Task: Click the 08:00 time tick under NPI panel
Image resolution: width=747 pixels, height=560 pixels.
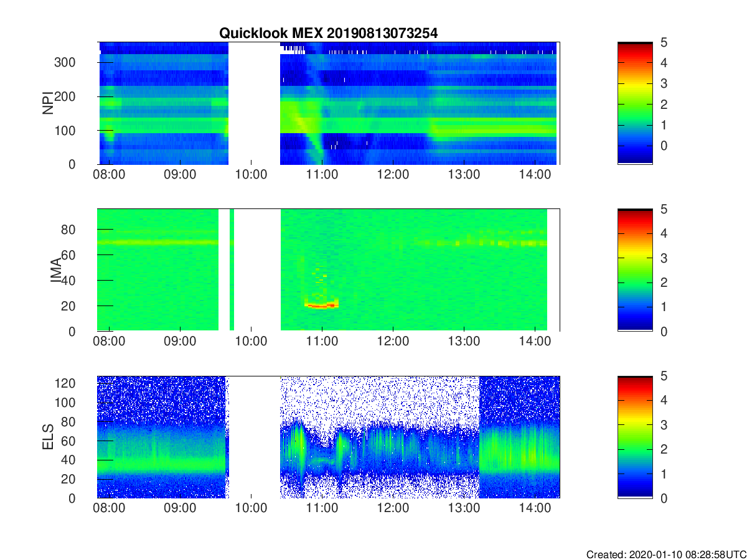Action: coord(109,175)
